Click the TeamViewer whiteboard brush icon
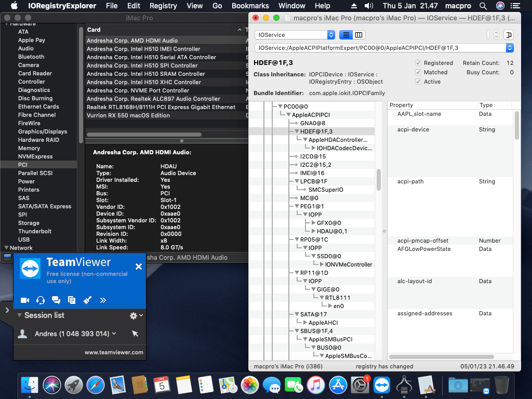The height and width of the screenshot is (399, 532). click(x=87, y=300)
